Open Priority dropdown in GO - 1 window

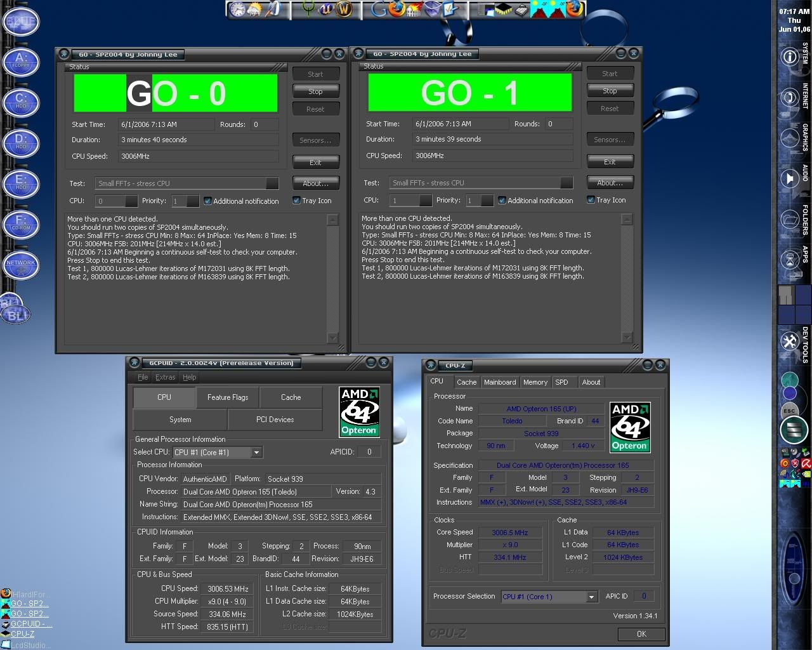tap(487, 201)
